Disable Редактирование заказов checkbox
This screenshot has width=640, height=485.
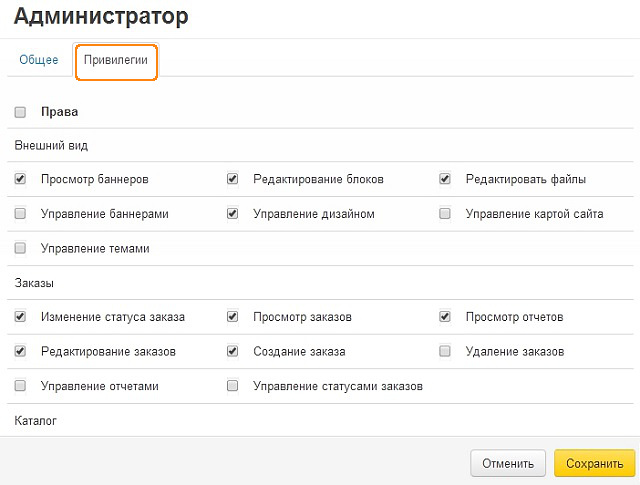pyautogui.click(x=20, y=351)
